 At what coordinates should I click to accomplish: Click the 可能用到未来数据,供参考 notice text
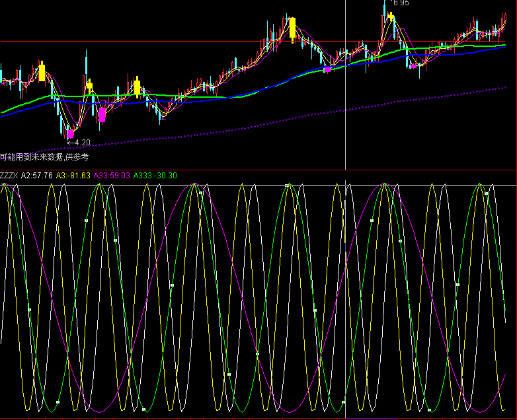coord(44,157)
